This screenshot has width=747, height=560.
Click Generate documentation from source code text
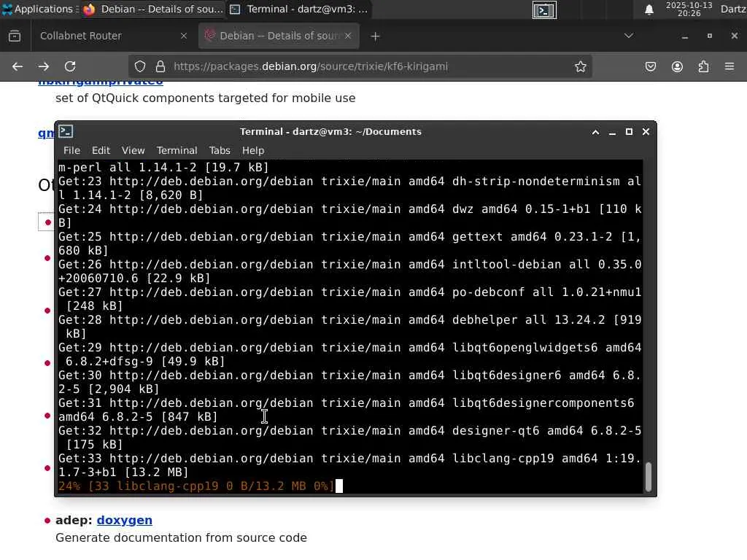pos(181,537)
